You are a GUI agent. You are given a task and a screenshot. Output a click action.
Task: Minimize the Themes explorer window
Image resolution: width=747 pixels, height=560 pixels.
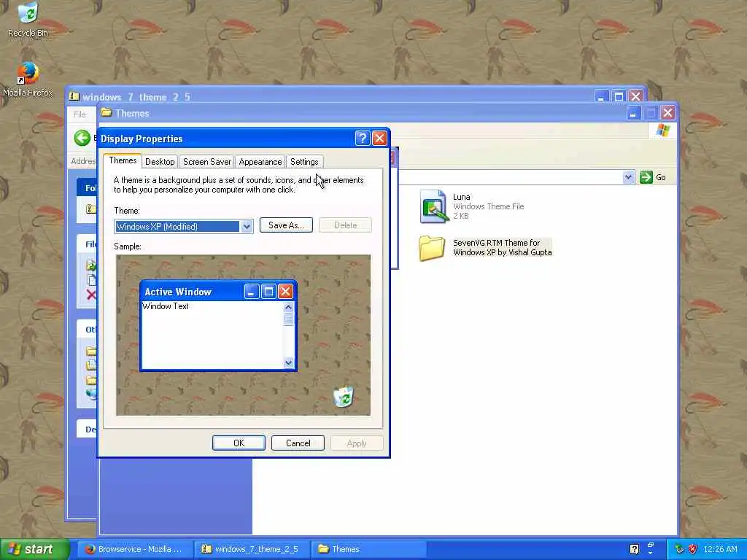point(634,113)
